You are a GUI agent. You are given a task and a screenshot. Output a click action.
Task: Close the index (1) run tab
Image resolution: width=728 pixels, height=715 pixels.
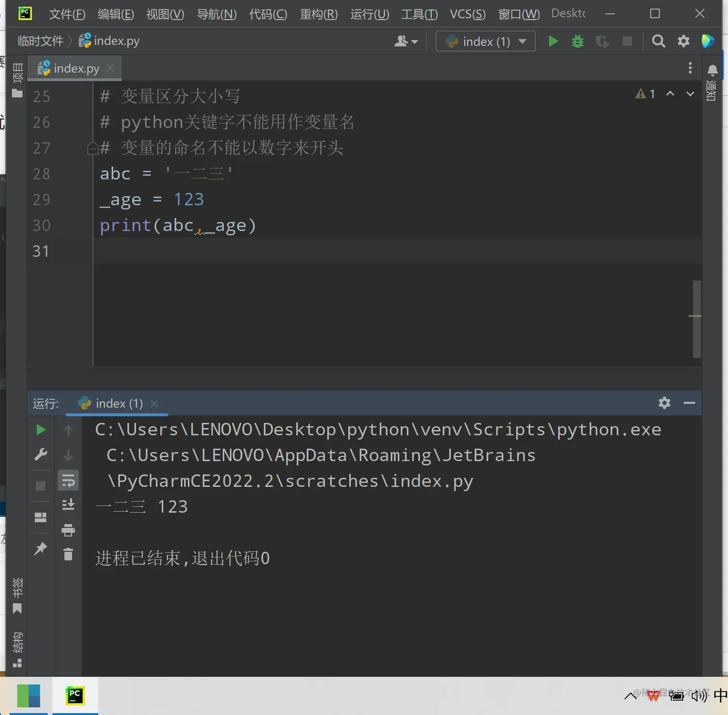154,404
